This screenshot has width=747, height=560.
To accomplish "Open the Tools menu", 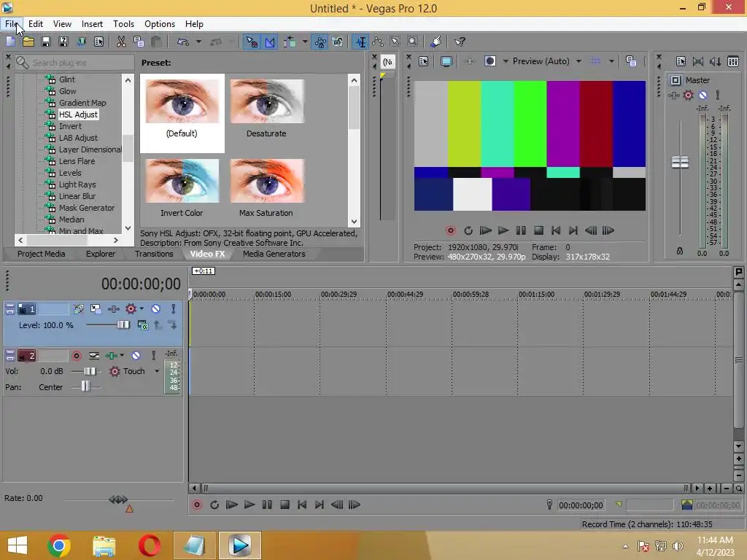I will [123, 24].
